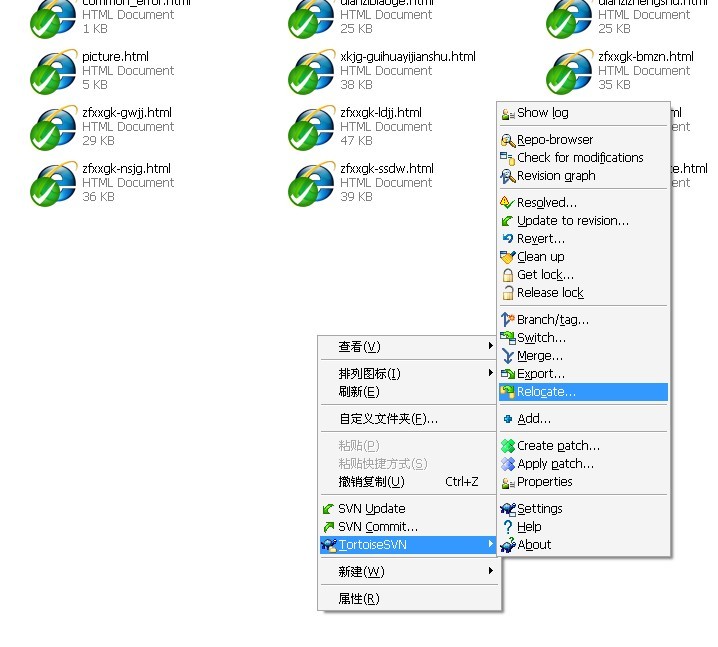Open 属性(R) from the context menu

point(408,599)
